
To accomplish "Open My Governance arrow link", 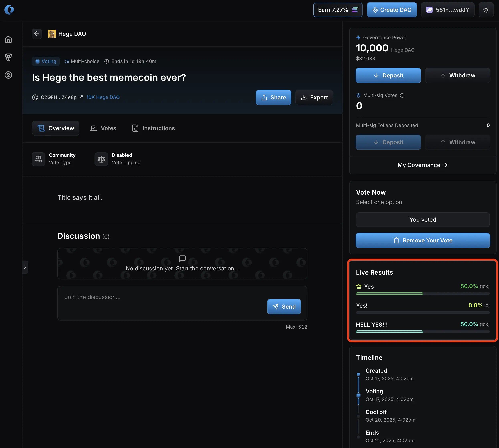I will 423,165.
